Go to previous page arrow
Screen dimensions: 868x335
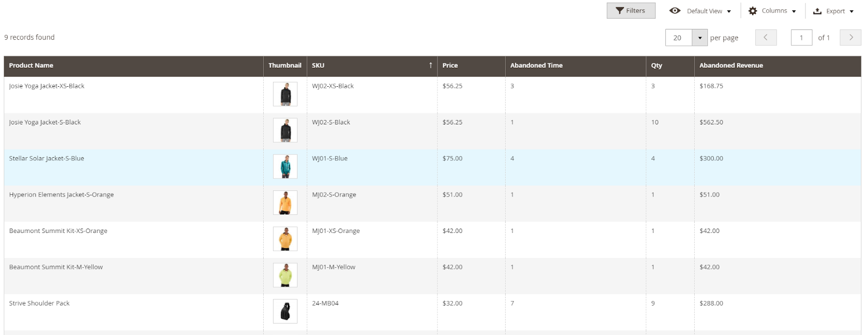[765, 38]
